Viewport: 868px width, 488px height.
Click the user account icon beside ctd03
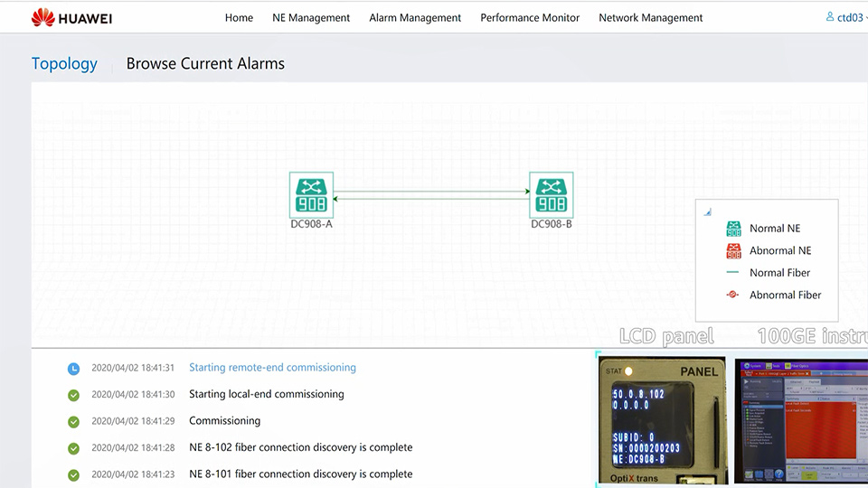[830, 17]
